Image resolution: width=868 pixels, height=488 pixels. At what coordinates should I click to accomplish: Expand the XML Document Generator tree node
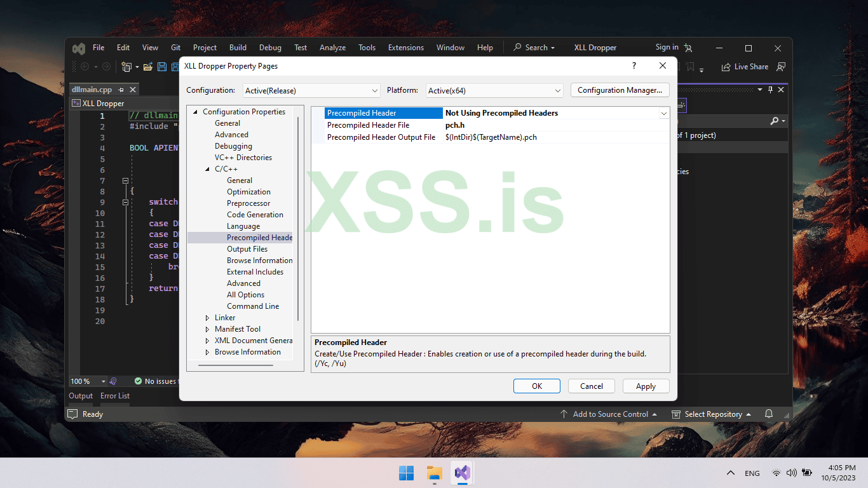tap(208, 341)
